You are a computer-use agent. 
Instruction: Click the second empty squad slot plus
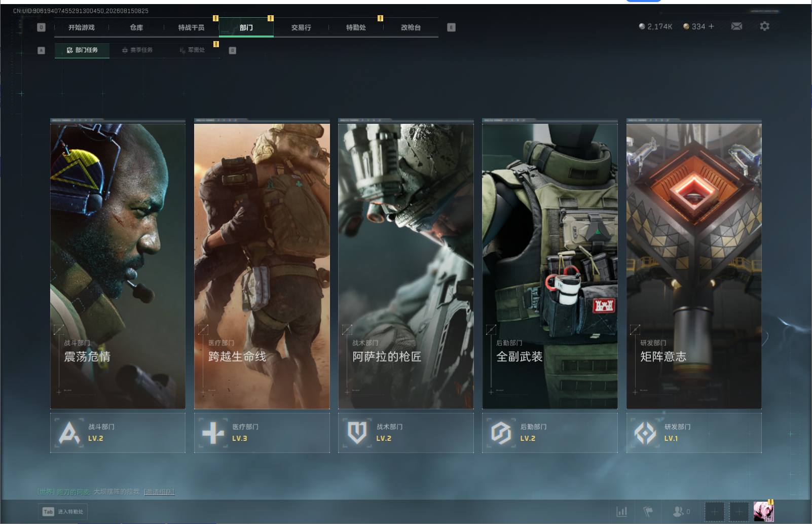point(739,512)
